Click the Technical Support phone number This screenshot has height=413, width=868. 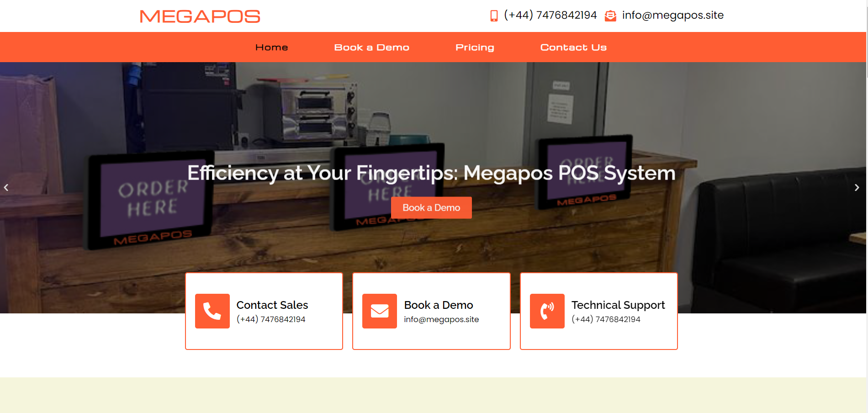pos(606,319)
